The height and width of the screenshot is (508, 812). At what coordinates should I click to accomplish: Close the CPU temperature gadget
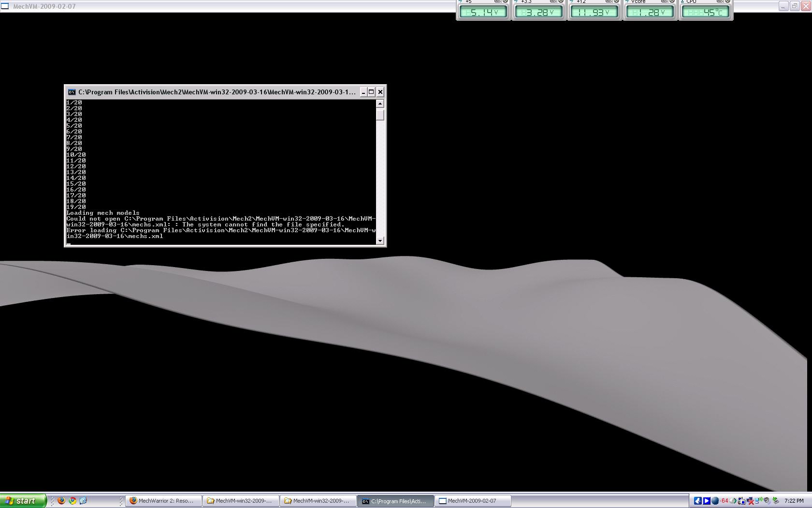(727, 1)
